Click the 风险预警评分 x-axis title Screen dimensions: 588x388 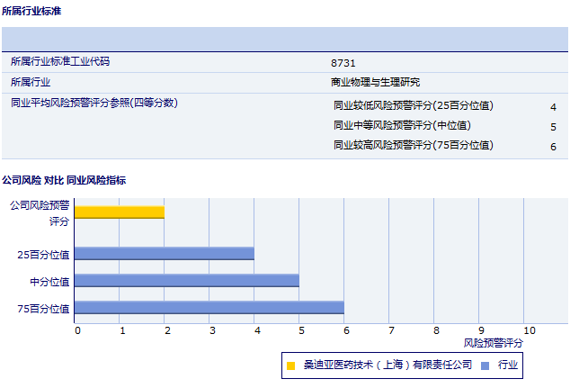[x=493, y=343]
